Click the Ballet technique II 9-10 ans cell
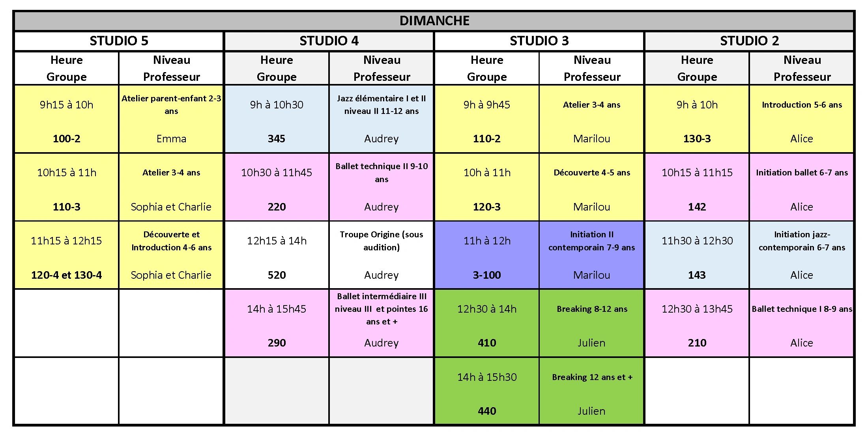The width and height of the screenshot is (868, 436). (382, 187)
